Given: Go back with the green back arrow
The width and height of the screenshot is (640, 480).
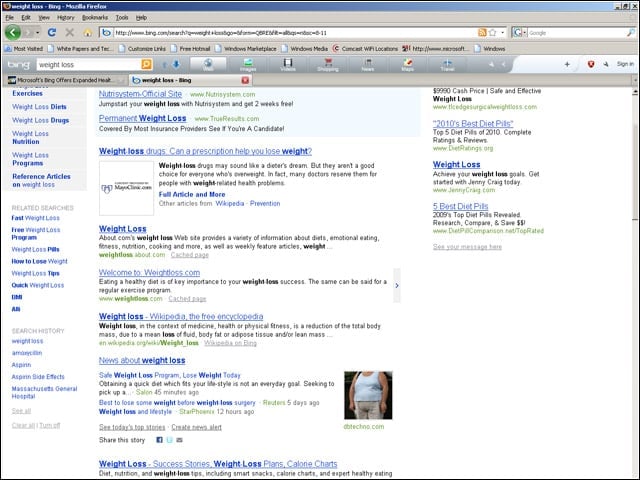Looking at the screenshot, I should 13,32.
